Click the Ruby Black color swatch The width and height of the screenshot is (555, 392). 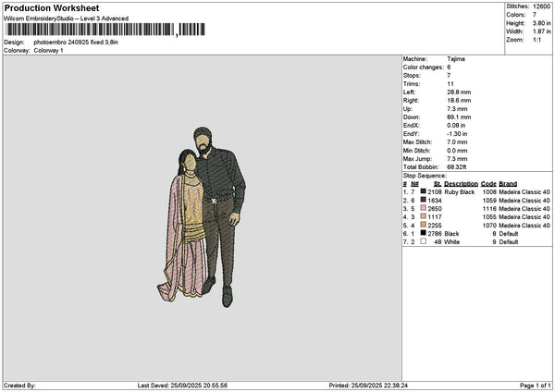pos(423,191)
